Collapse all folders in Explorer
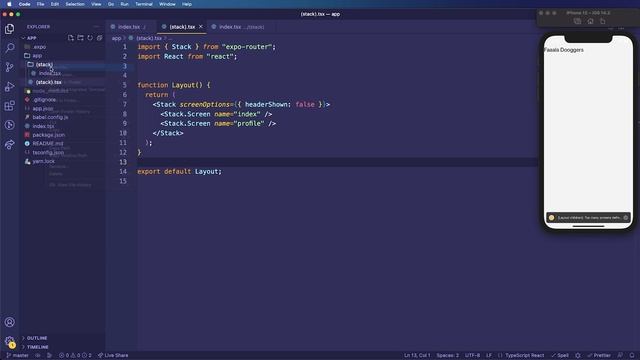This screenshot has height=360, width=640. coord(99,38)
